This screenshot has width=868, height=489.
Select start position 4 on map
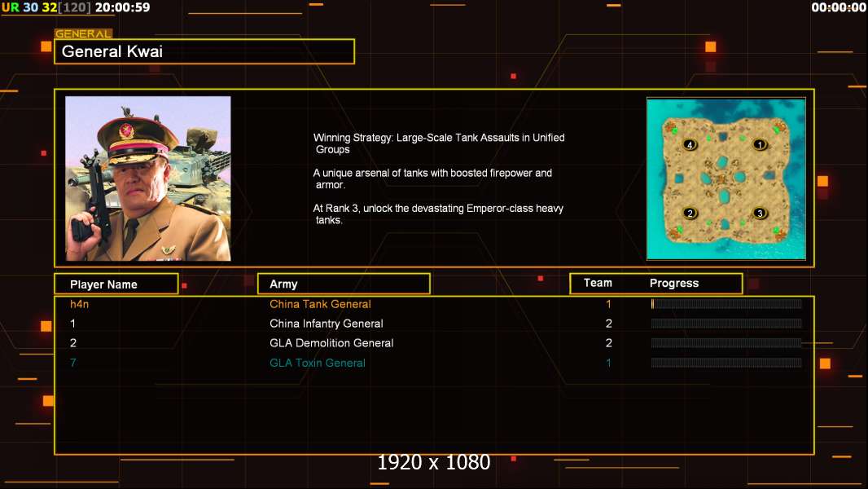(690, 144)
